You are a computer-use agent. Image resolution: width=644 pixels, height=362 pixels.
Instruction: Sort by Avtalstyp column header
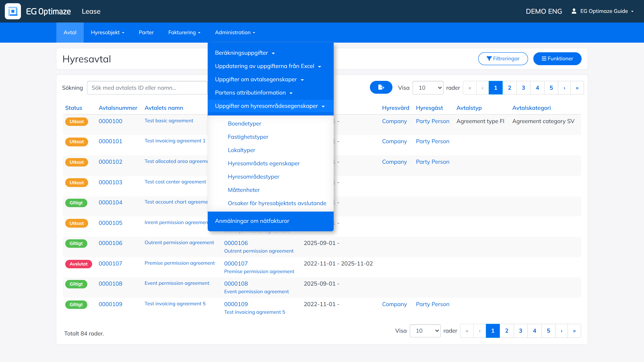coord(469,108)
